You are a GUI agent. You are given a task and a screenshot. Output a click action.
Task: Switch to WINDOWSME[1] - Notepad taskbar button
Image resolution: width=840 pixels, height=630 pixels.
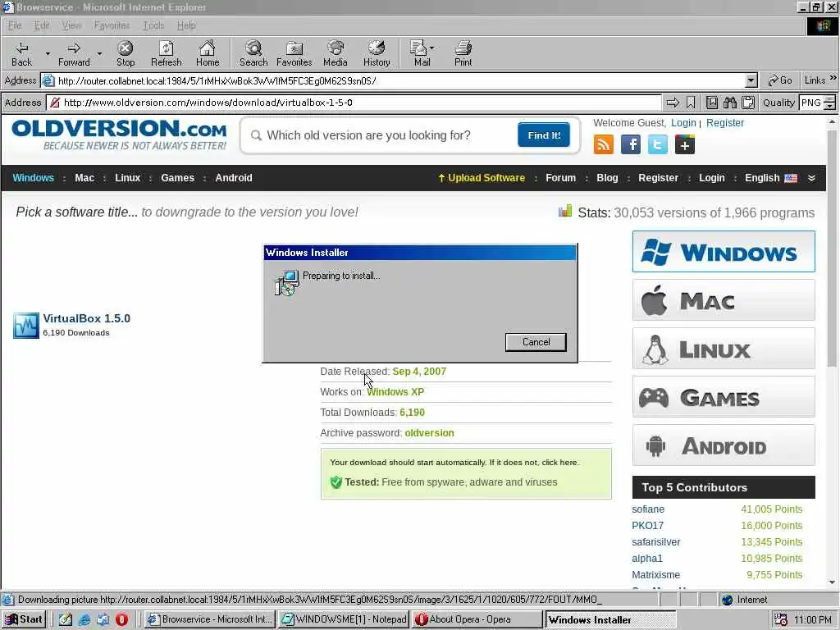click(x=345, y=619)
